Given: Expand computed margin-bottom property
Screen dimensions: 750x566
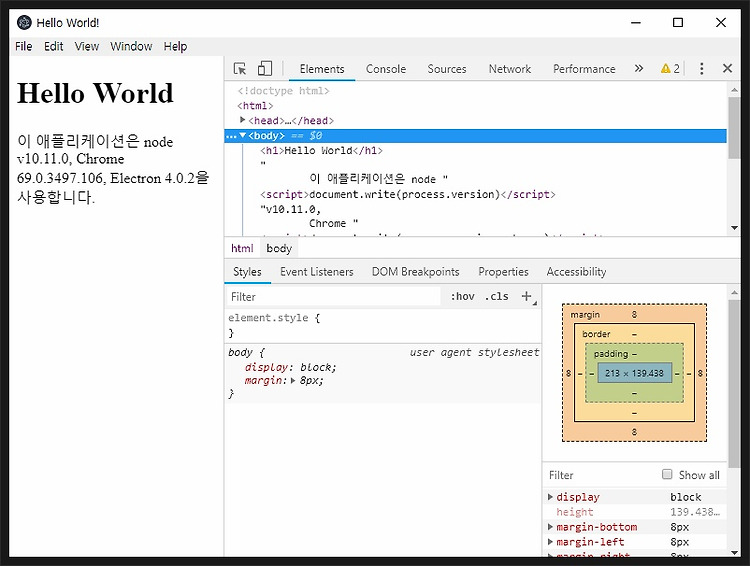Looking at the screenshot, I should tap(550, 527).
